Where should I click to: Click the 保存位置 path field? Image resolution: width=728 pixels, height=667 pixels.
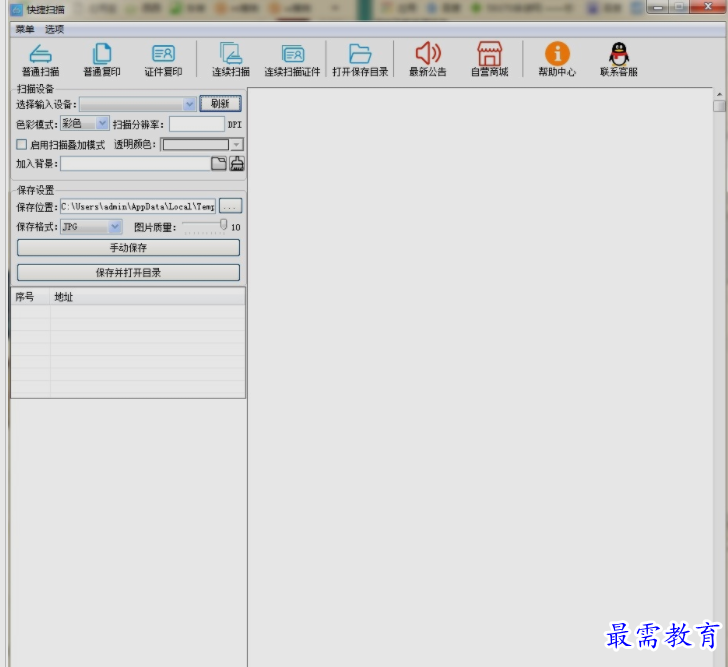(138, 206)
